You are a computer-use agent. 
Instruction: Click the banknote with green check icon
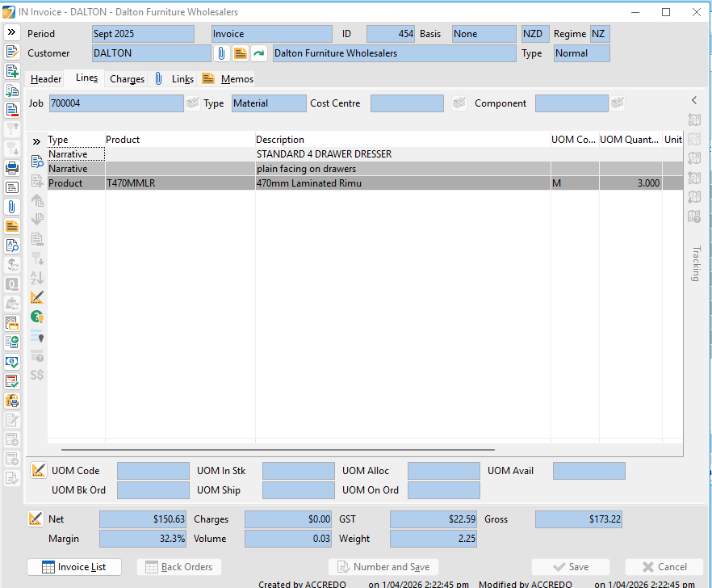click(x=12, y=362)
